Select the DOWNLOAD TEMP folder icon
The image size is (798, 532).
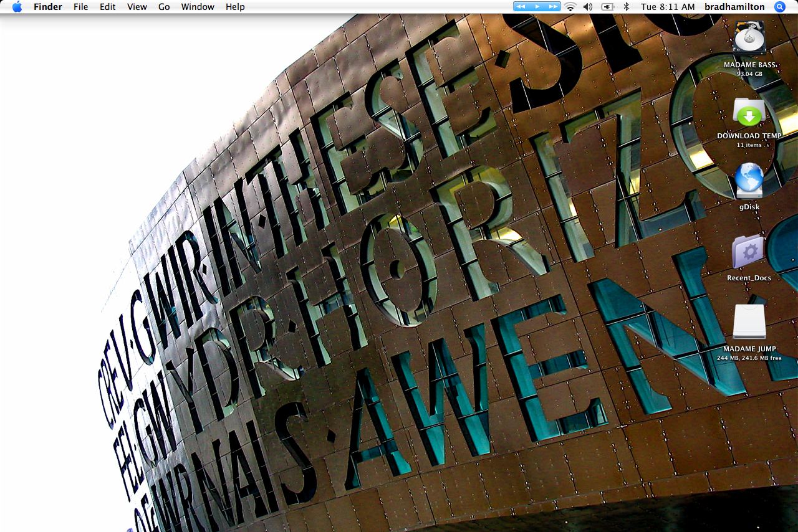pos(749,113)
